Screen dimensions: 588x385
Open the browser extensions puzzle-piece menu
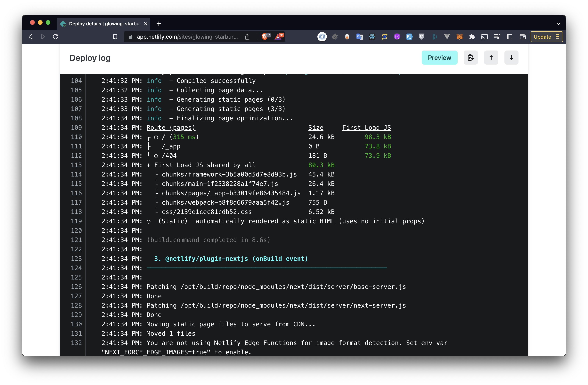(472, 36)
